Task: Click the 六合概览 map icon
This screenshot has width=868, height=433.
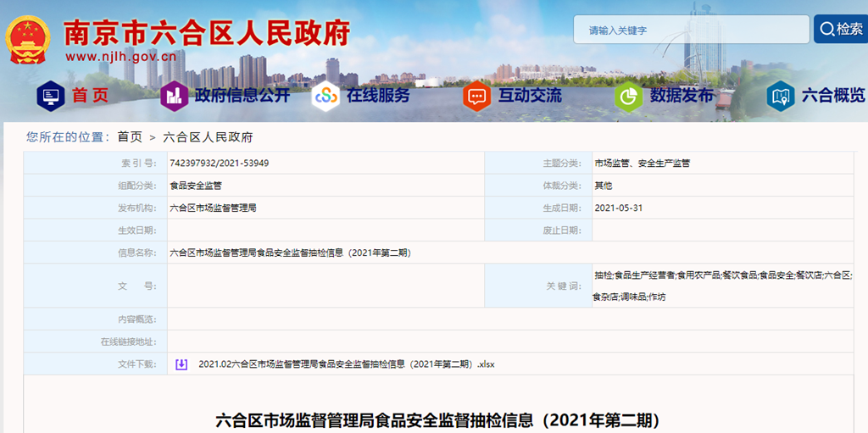Action: click(x=780, y=96)
